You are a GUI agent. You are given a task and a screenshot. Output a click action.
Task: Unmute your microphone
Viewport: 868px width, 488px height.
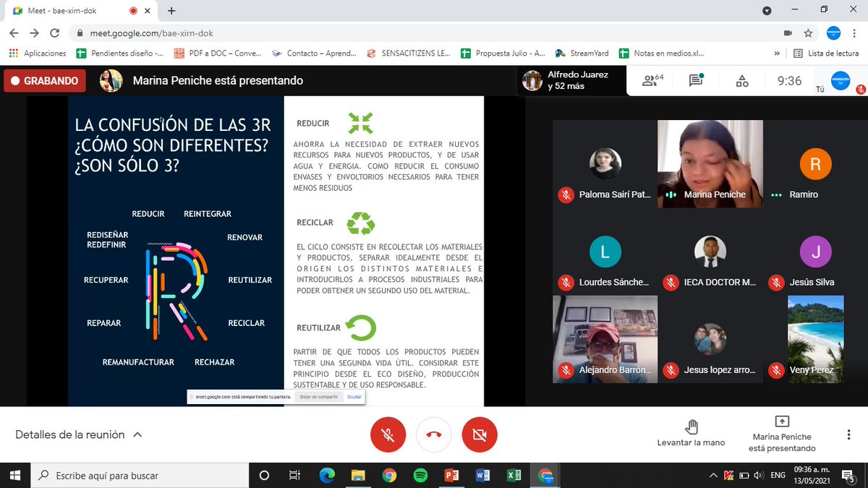[x=388, y=435]
